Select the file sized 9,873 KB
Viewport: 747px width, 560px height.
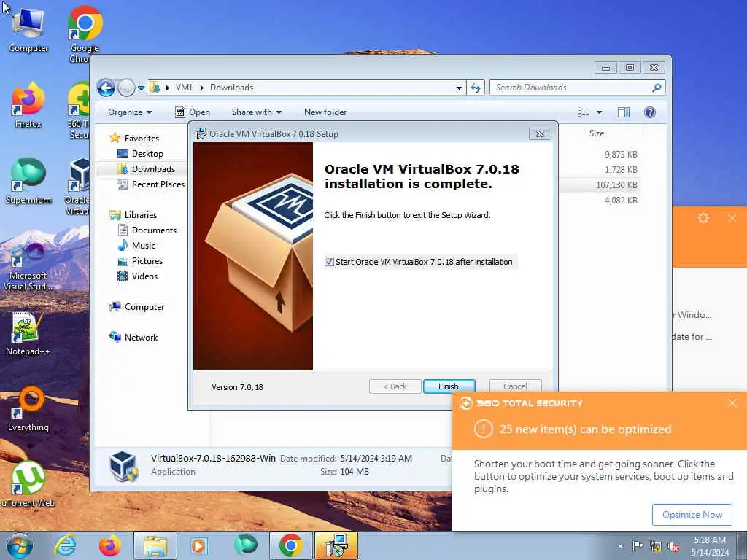pyautogui.click(x=621, y=155)
